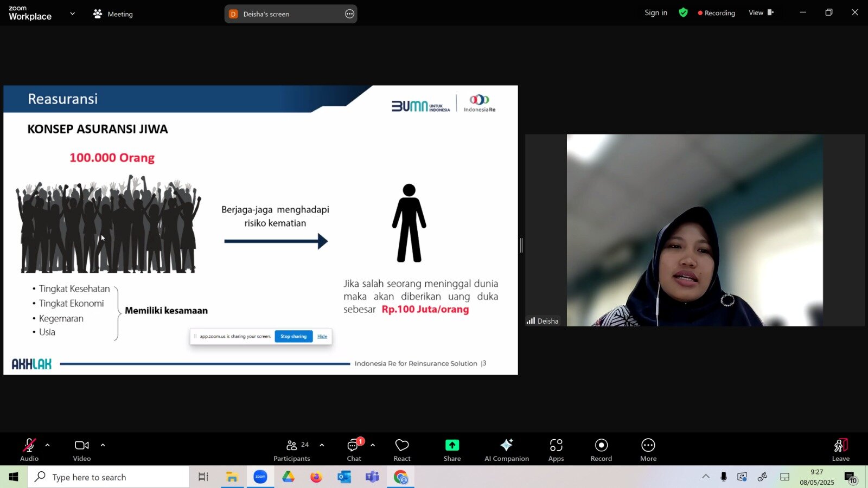Click the text Rp.100 Juta/orang
Screen dimensions: 868x488
[425, 310]
